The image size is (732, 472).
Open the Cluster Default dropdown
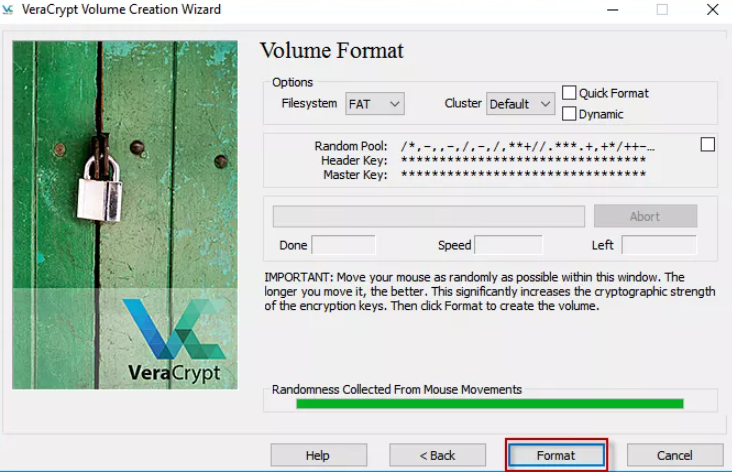(x=520, y=104)
